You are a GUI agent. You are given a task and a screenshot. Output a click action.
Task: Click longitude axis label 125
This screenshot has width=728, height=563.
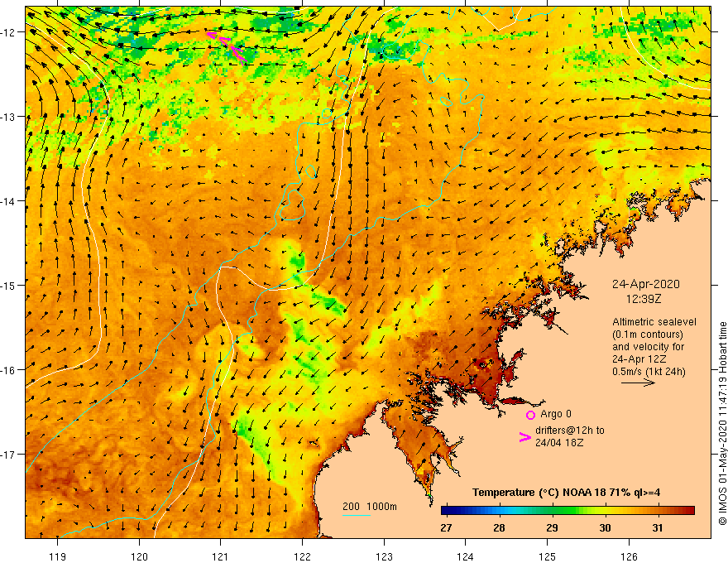point(548,556)
